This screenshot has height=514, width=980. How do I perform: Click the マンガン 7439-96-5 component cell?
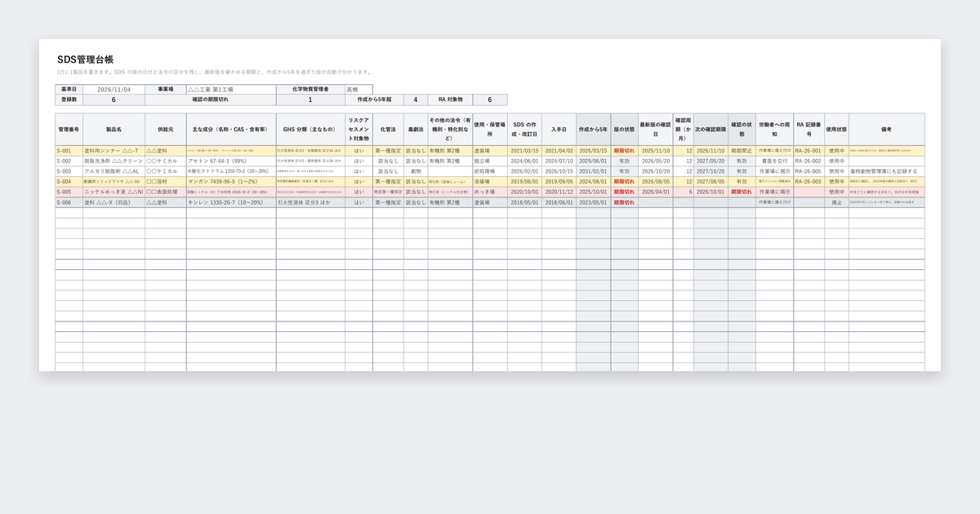[x=231, y=181]
